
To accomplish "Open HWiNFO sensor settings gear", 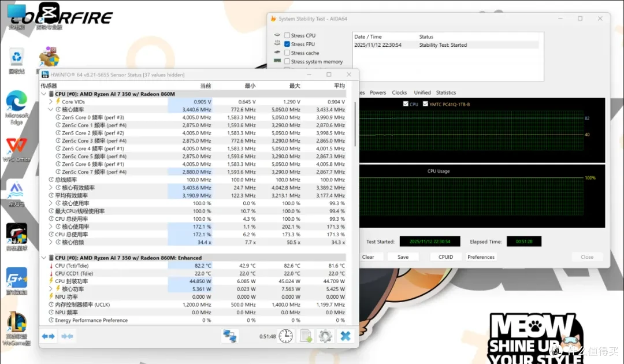I will click(325, 336).
